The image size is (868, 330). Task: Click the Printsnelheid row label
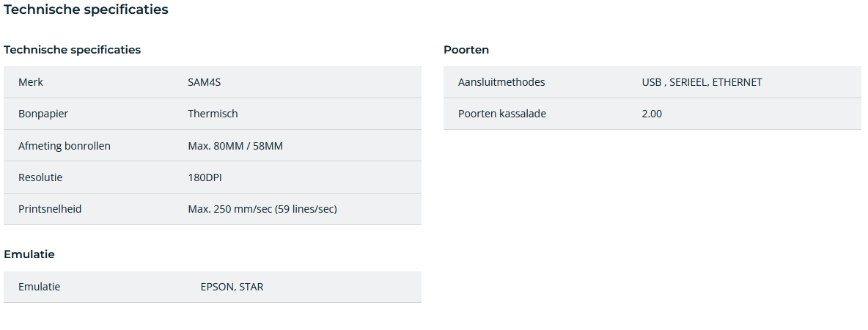click(50, 209)
